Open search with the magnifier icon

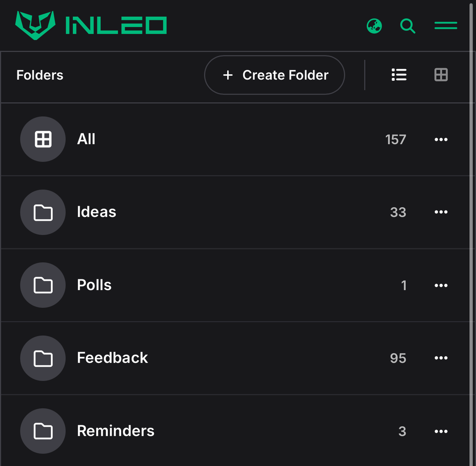pyautogui.click(x=408, y=26)
